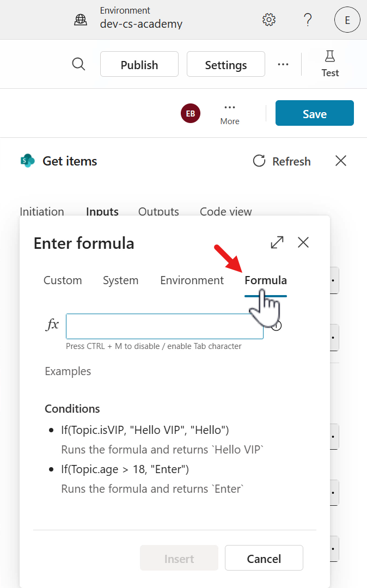Image resolution: width=367 pixels, height=588 pixels.
Task: Select the System tab
Action: (120, 280)
